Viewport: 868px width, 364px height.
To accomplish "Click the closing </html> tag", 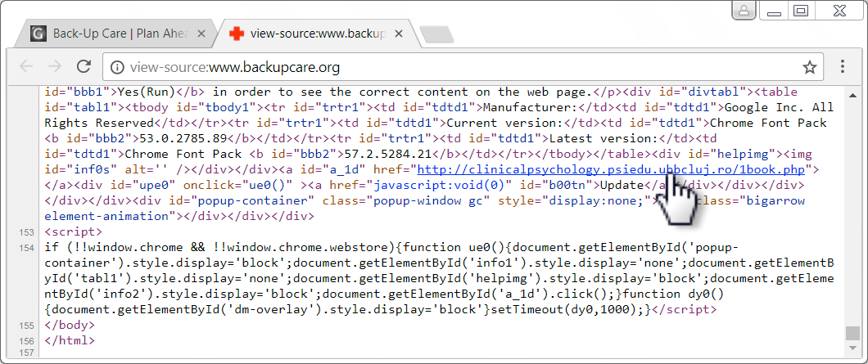I will tap(70, 340).
